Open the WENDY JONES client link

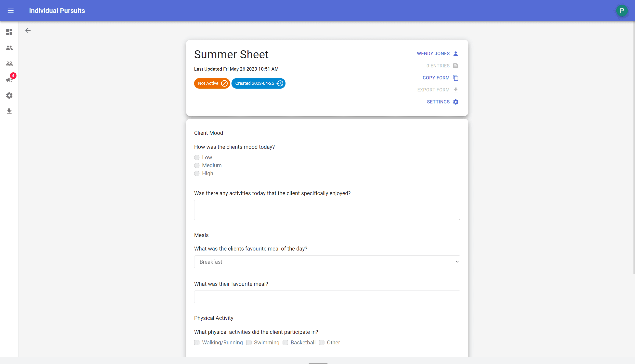437,53
